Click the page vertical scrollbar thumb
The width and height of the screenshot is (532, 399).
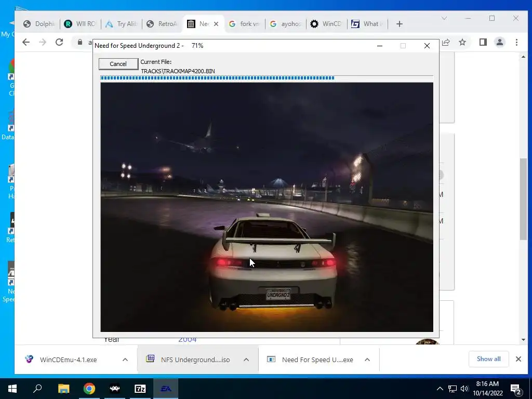[523, 199]
